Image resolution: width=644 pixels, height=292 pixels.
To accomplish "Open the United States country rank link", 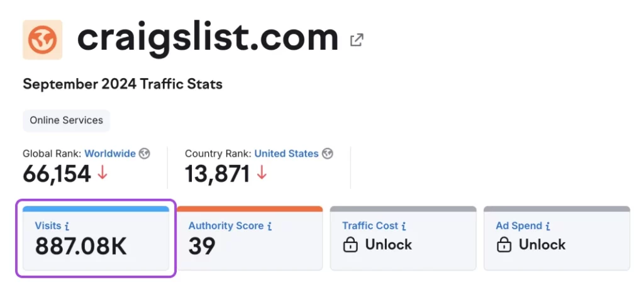I will pyautogui.click(x=286, y=154).
